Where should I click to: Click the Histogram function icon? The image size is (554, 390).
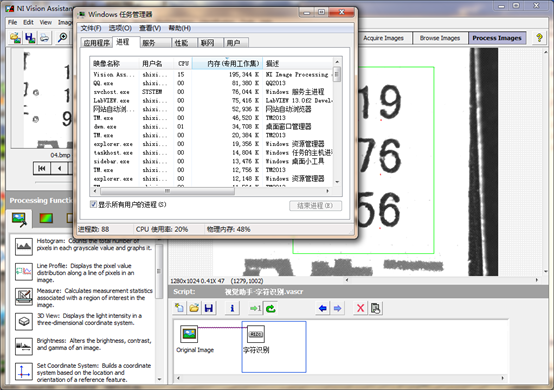pos(24,246)
